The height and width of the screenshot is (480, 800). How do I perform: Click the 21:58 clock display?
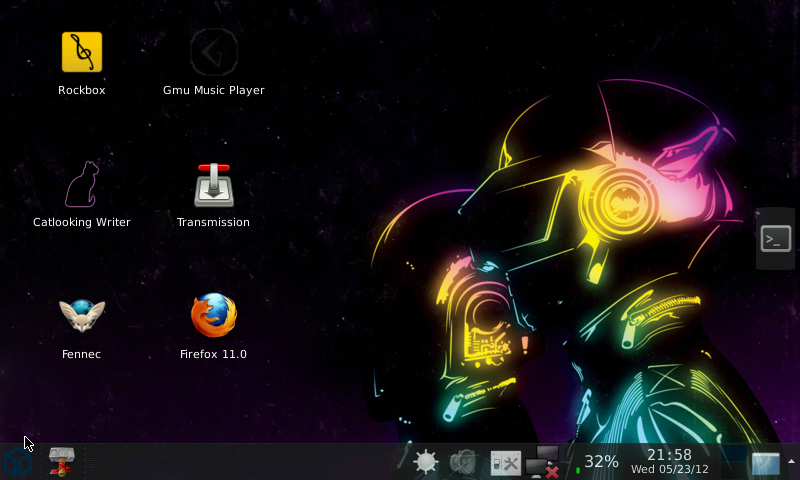point(669,455)
